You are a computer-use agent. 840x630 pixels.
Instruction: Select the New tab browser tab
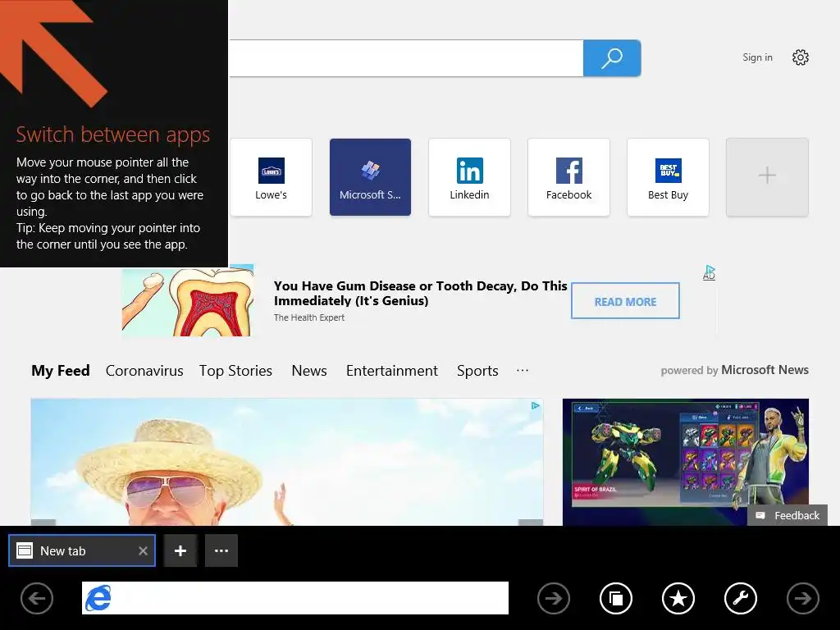click(x=82, y=550)
